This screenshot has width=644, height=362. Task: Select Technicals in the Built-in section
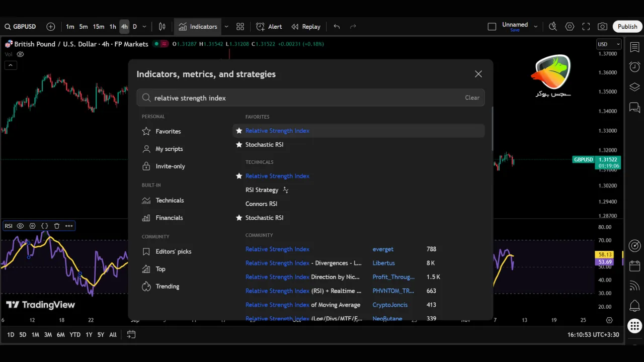point(170,201)
